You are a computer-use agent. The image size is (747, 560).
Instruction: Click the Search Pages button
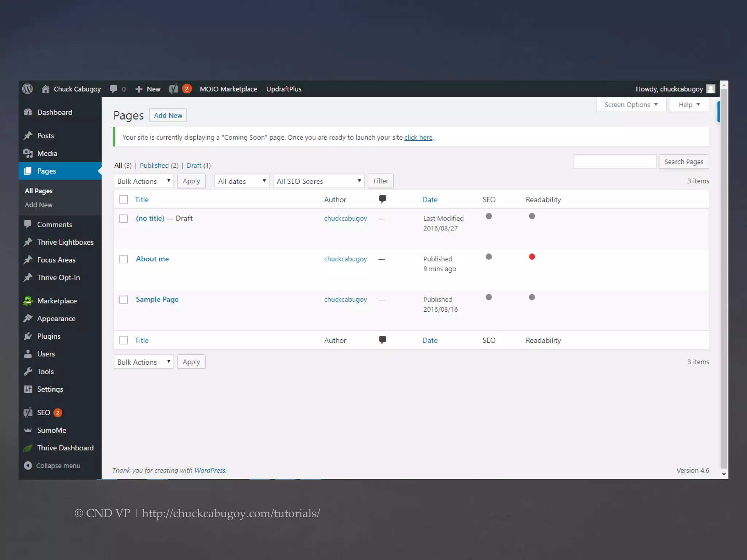pos(684,162)
